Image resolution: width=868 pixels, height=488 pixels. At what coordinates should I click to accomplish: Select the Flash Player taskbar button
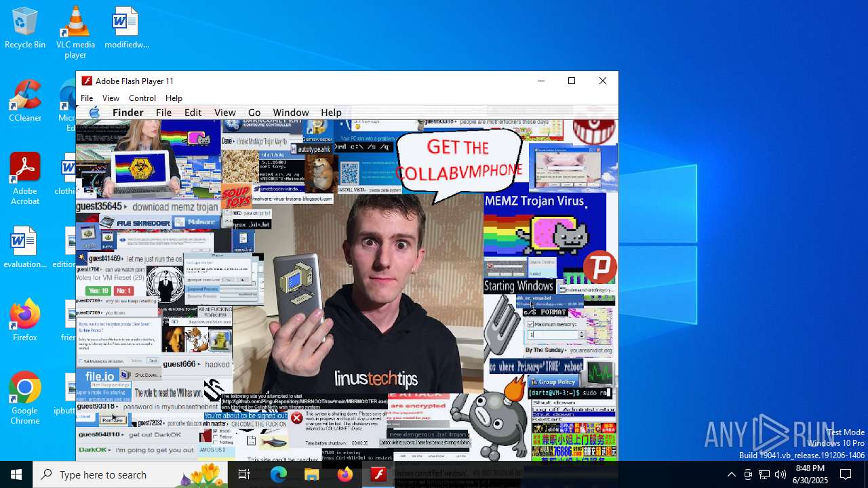(x=378, y=474)
